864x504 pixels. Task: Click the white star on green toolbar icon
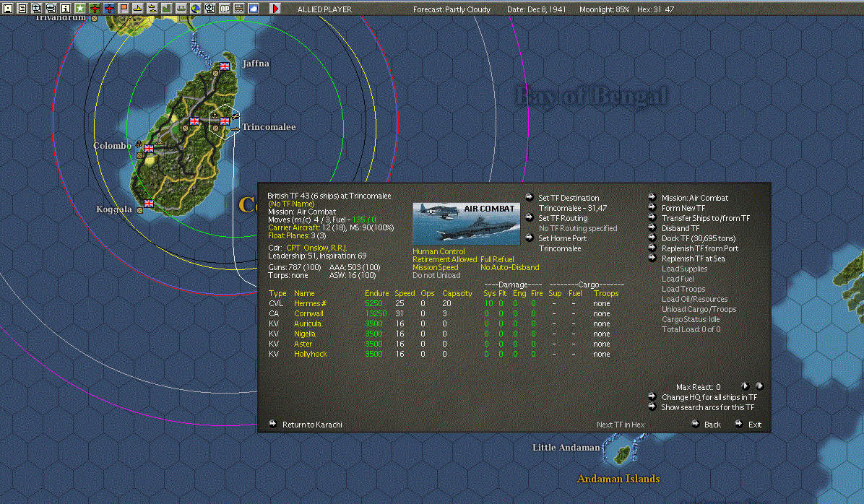(x=80, y=8)
